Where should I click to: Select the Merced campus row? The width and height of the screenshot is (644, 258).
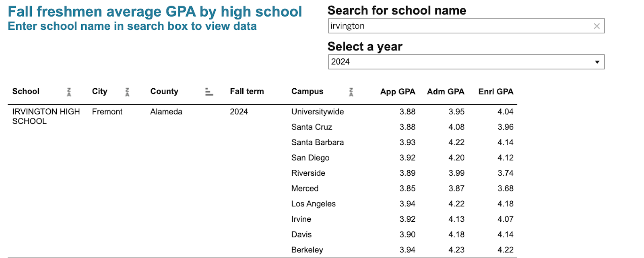pos(305,189)
